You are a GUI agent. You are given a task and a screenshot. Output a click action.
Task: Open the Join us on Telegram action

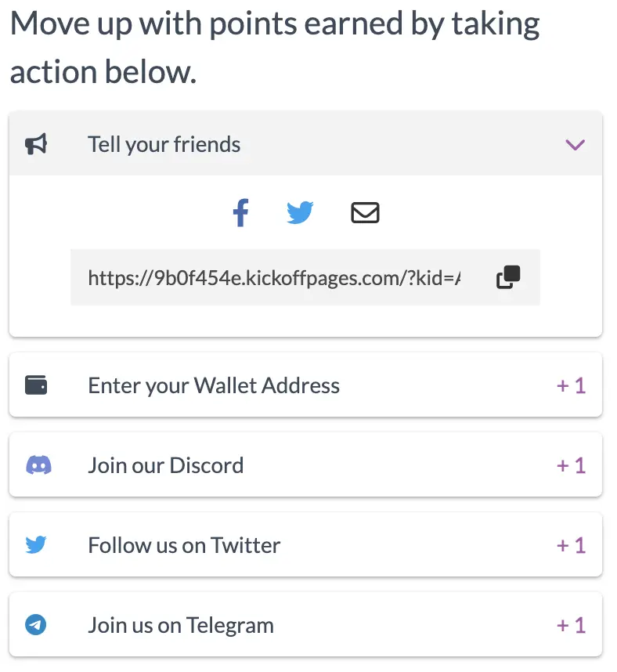[181, 625]
